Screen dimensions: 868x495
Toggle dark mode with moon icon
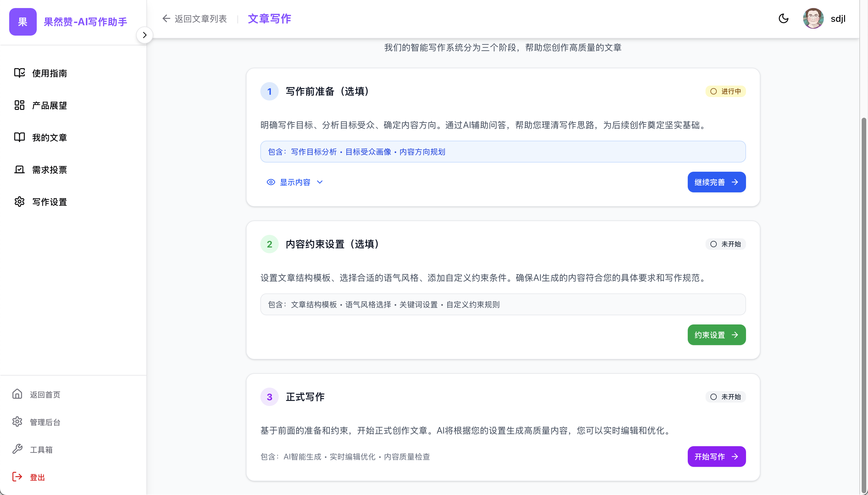pyautogui.click(x=783, y=18)
